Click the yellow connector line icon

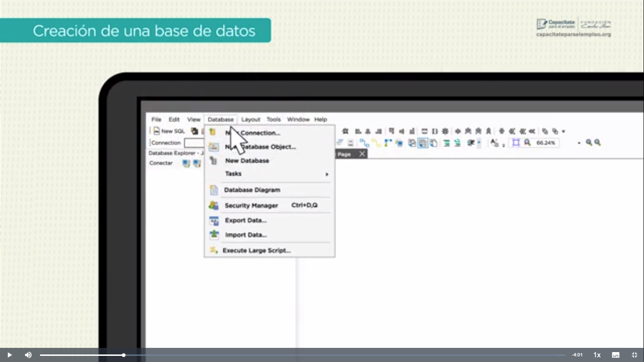click(x=376, y=143)
